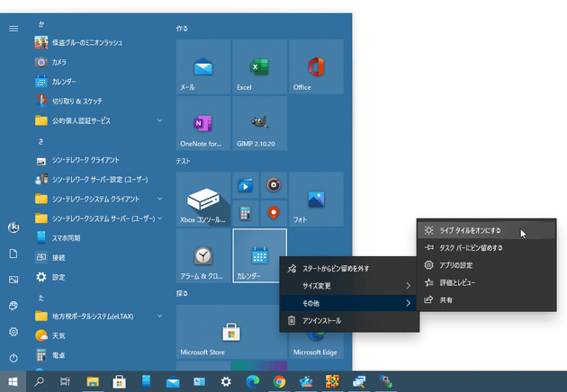Image resolution: width=567 pixels, height=392 pixels.
Task: Open Documents icon in Start sidebar
Action: (13, 254)
